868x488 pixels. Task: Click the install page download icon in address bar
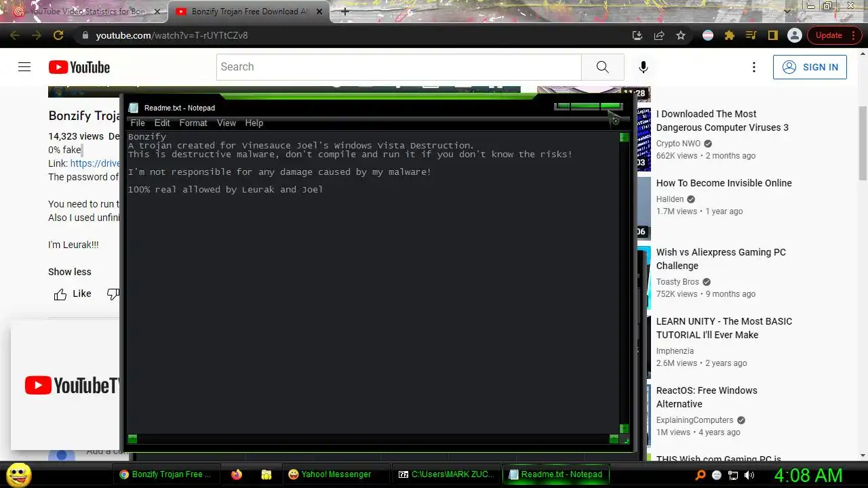637,35
